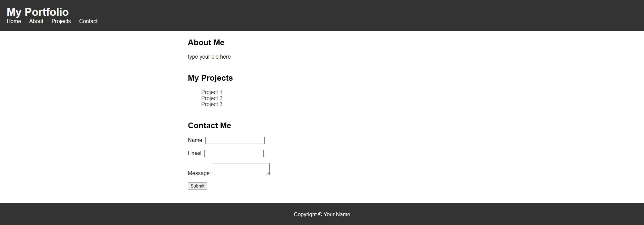Click the Home navigation link

point(14,21)
